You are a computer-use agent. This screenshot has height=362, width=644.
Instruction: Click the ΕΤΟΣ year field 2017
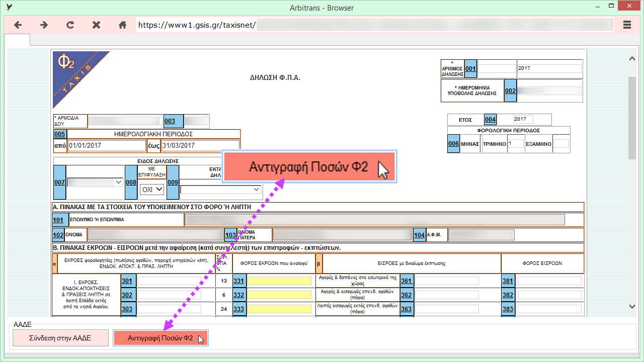point(523,119)
